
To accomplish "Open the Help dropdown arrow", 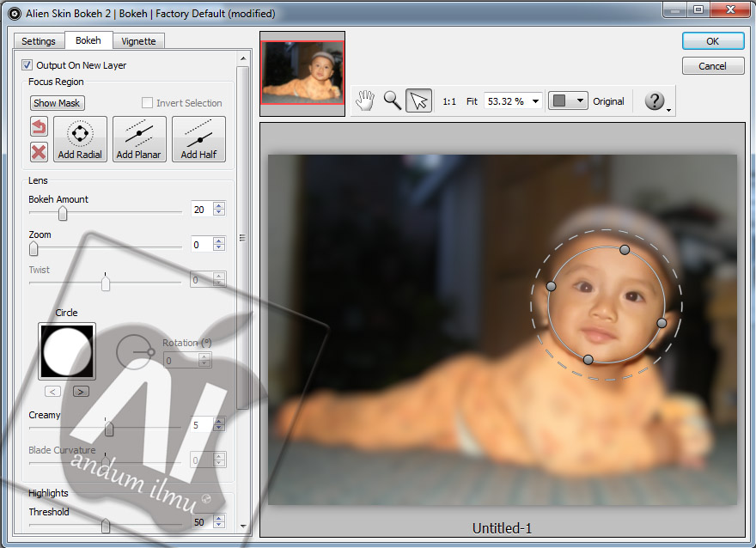I will pyautogui.click(x=668, y=110).
